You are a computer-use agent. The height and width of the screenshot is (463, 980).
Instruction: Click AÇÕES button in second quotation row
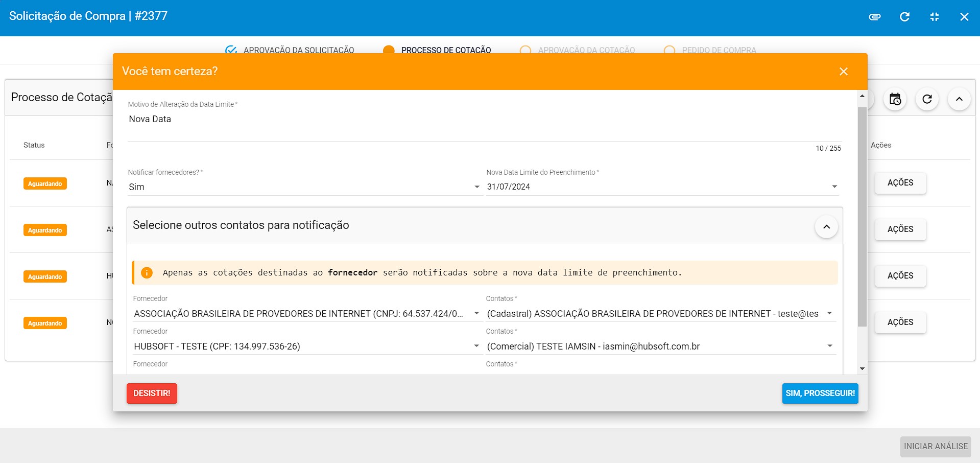(x=900, y=229)
